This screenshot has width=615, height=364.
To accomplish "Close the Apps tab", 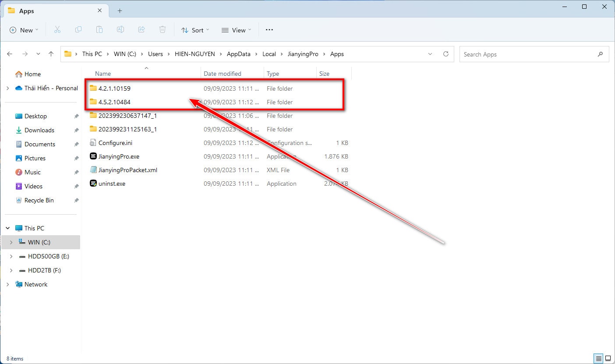I will pyautogui.click(x=100, y=11).
